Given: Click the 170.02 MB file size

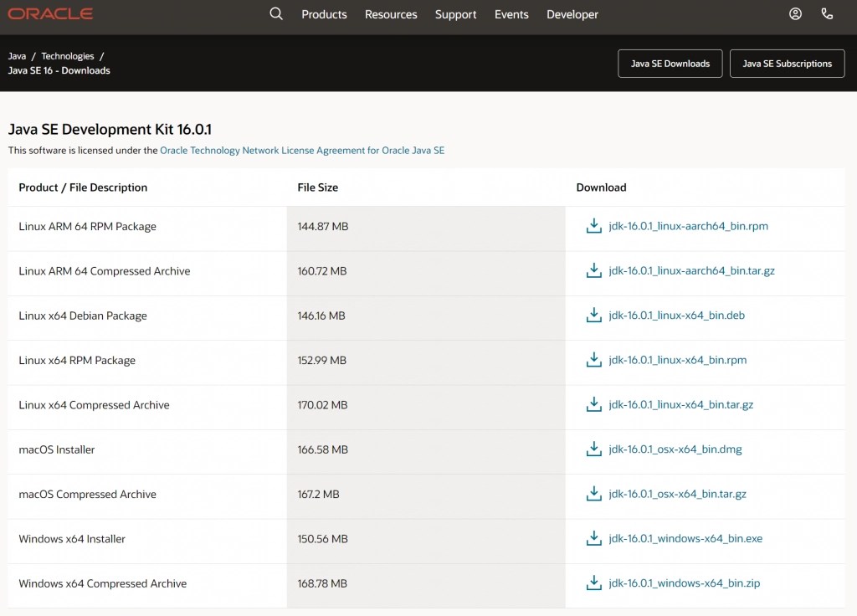Looking at the screenshot, I should coord(322,405).
